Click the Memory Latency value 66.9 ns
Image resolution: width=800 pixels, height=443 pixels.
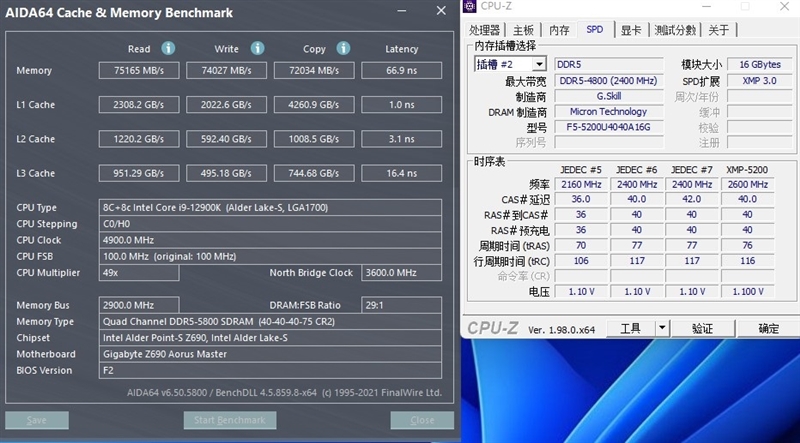pyautogui.click(x=402, y=70)
